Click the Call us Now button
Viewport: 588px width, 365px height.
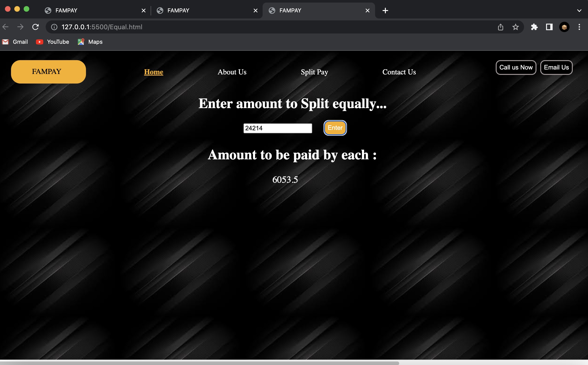pos(516,68)
